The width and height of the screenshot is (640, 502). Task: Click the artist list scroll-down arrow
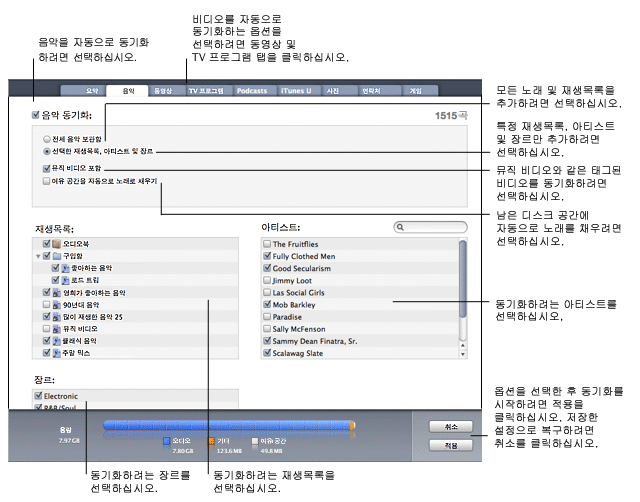pos(462,354)
